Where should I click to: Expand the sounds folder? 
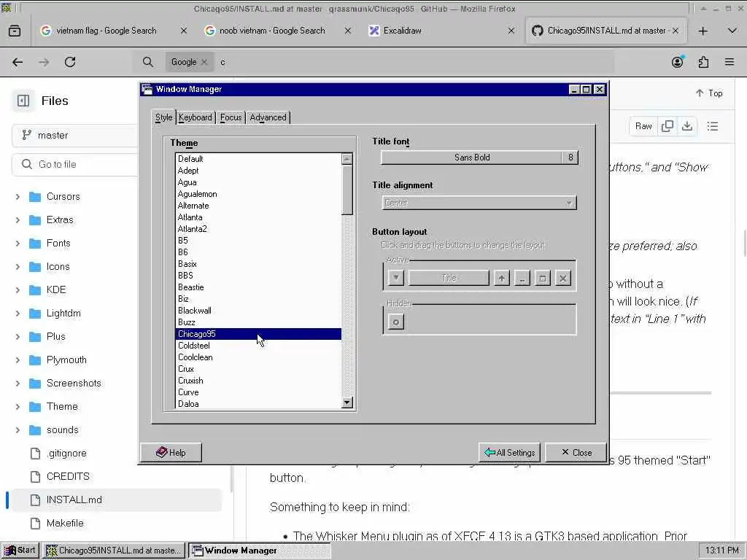[18, 430]
